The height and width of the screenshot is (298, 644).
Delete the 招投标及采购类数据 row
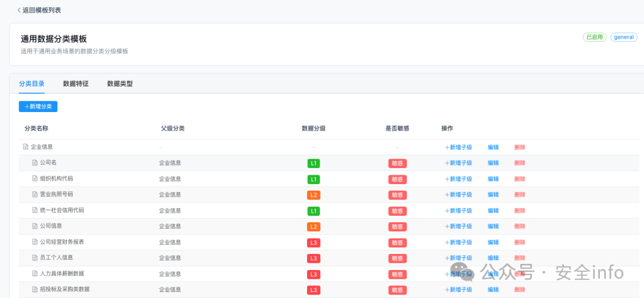pyautogui.click(x=520, y=290)
